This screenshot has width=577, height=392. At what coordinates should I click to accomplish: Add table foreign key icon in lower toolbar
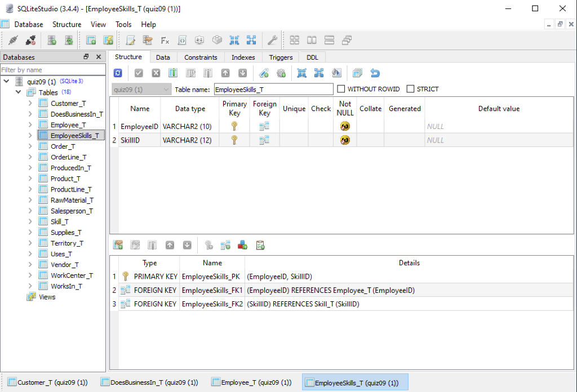coord(225,245)
